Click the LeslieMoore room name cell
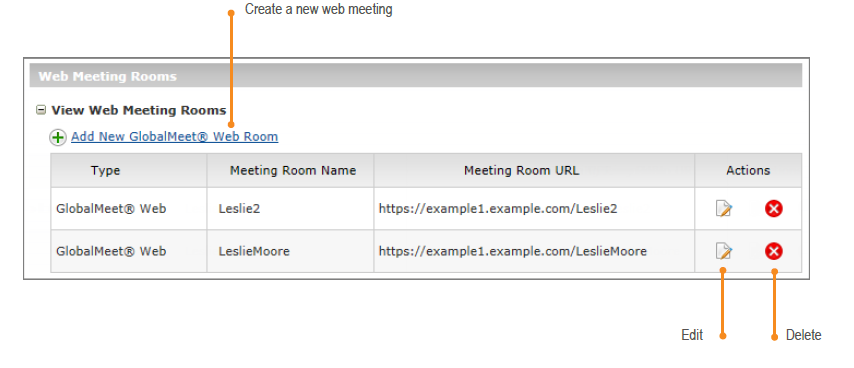The image size is (854, 368). point(290,251)
